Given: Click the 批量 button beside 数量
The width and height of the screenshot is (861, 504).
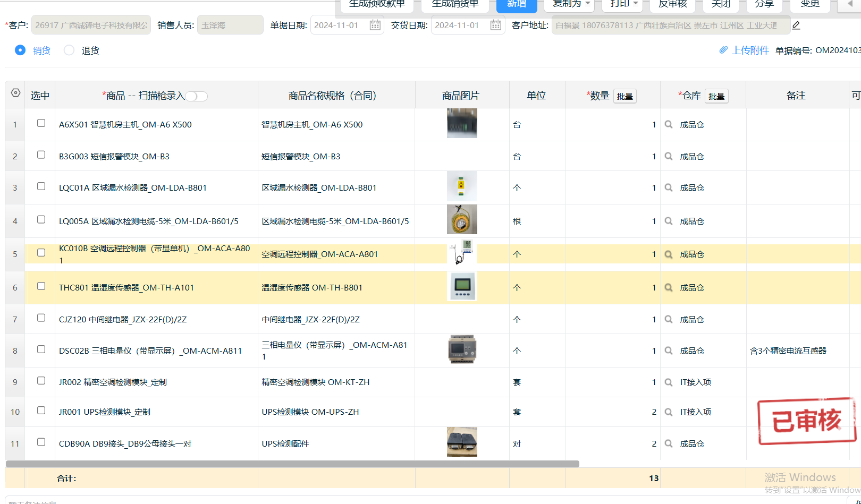Looking at the screenshot, I should (625, 96).
